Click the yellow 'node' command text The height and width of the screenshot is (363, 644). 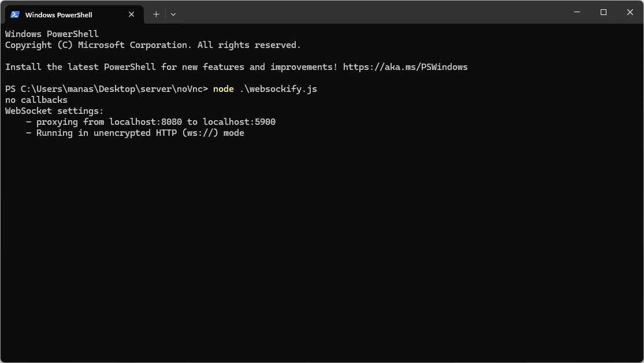tap(224, 89)
